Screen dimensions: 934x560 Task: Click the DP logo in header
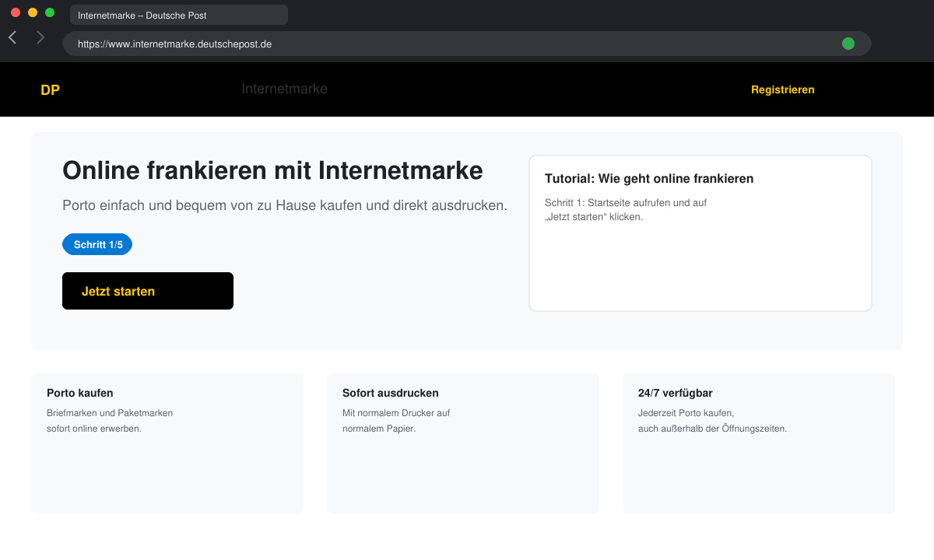(50, 90)
